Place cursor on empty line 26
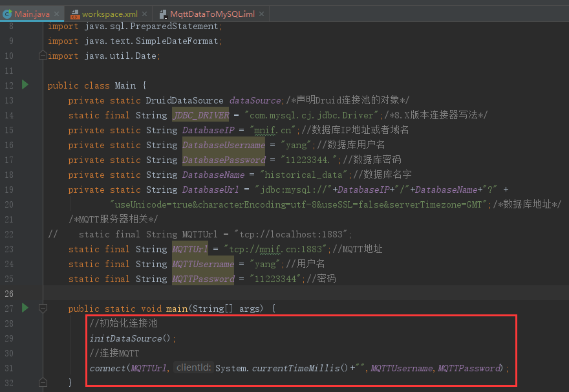569x392 pixels. click(x=305, y=293)
